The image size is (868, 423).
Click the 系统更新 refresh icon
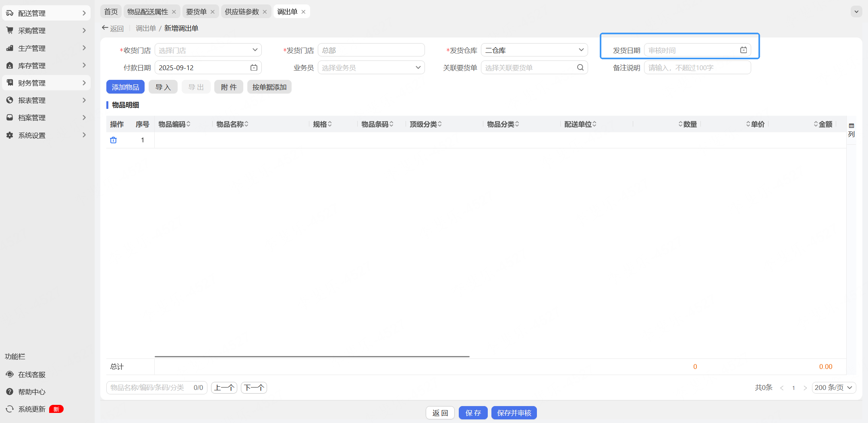10,409
